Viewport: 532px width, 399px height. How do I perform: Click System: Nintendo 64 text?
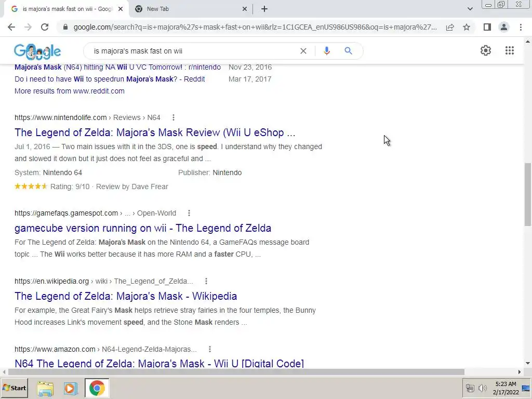click(48, 172)
